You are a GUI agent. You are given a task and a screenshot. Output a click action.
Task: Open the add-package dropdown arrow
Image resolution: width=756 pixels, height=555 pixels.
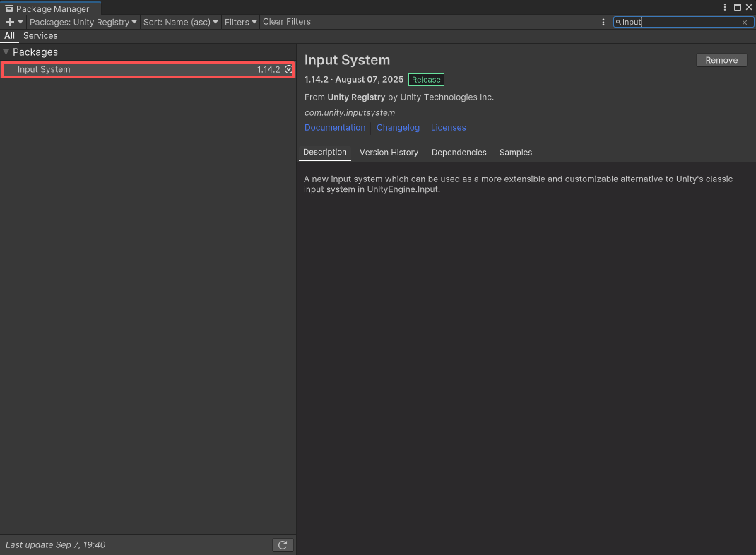(x=20, y=22)
